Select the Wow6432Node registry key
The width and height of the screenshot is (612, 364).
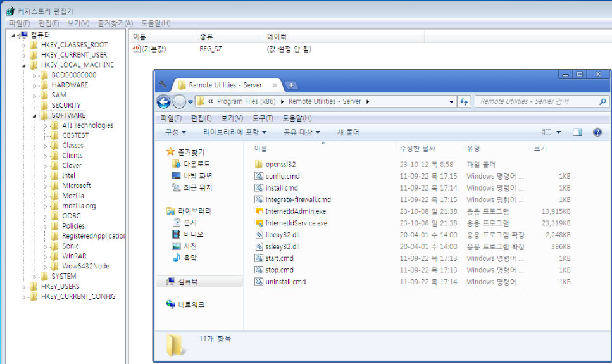tap(85, 267)
